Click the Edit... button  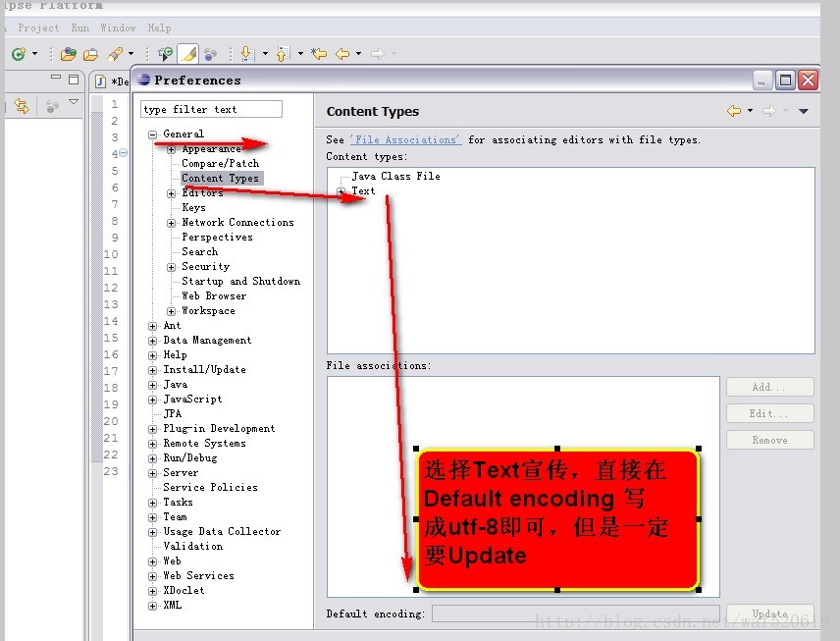[769, 413]
